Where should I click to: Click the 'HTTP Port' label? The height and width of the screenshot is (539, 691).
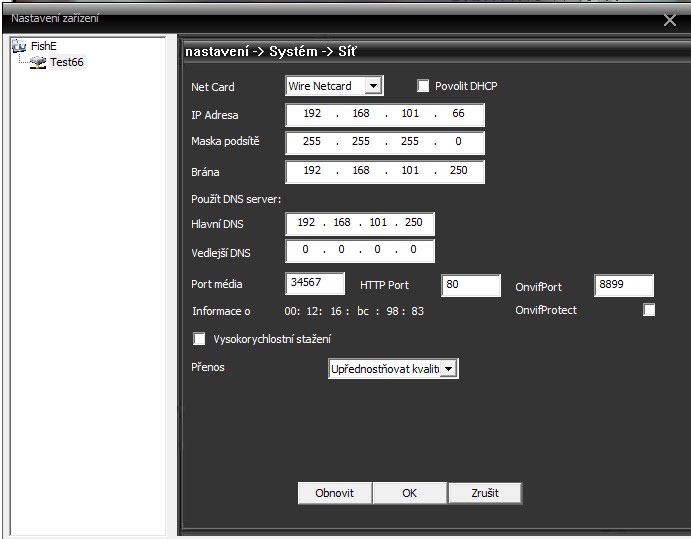384,285
